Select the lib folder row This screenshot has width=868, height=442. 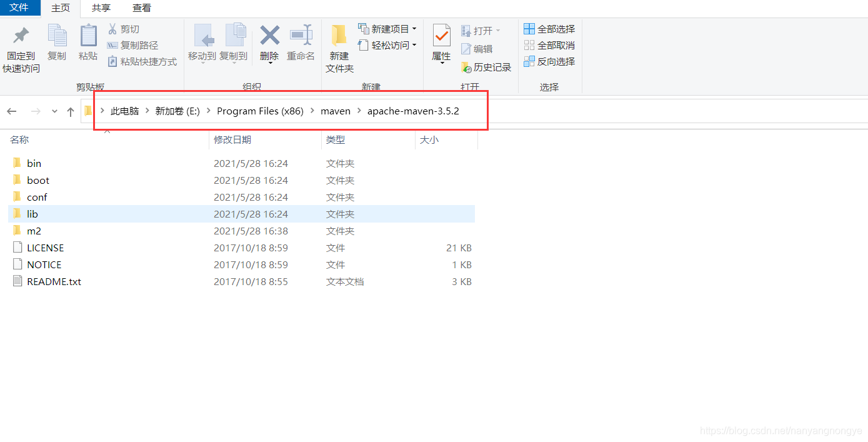point(242,214)
